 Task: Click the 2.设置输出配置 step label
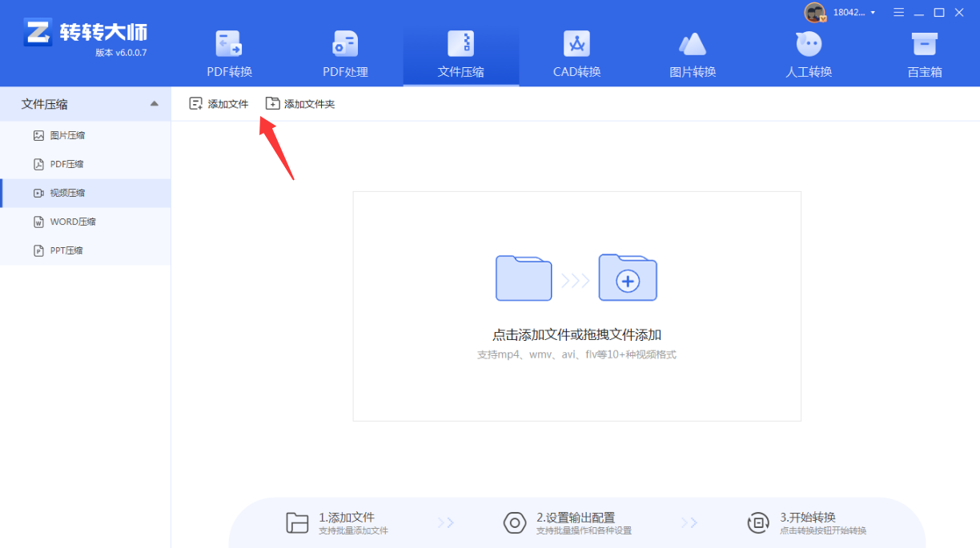coord(576,517)
